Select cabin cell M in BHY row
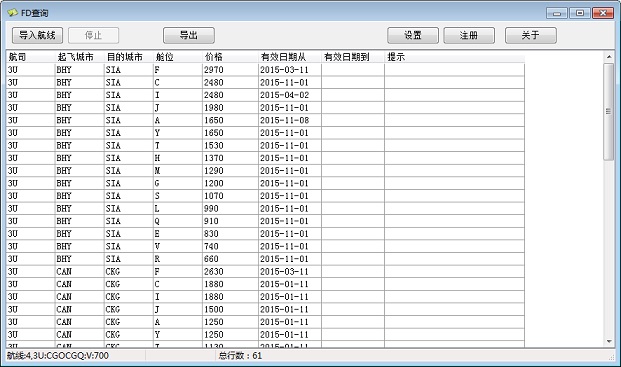The height and width of the screenshot is (367, 621). [x=177, y=171]
